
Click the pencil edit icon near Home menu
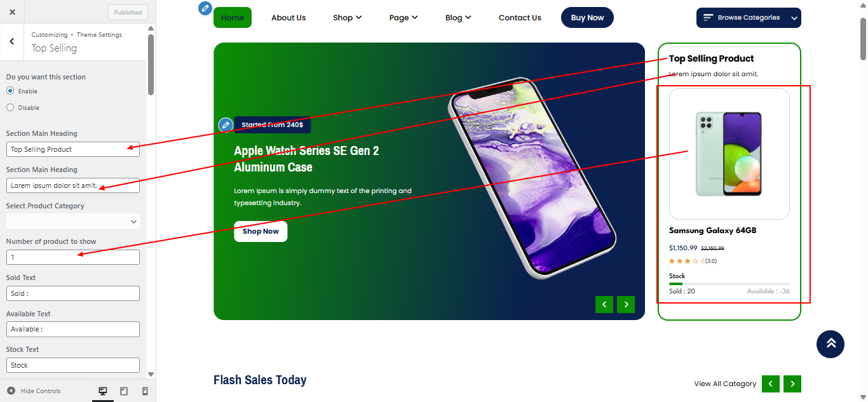click(x=205, y=8)
